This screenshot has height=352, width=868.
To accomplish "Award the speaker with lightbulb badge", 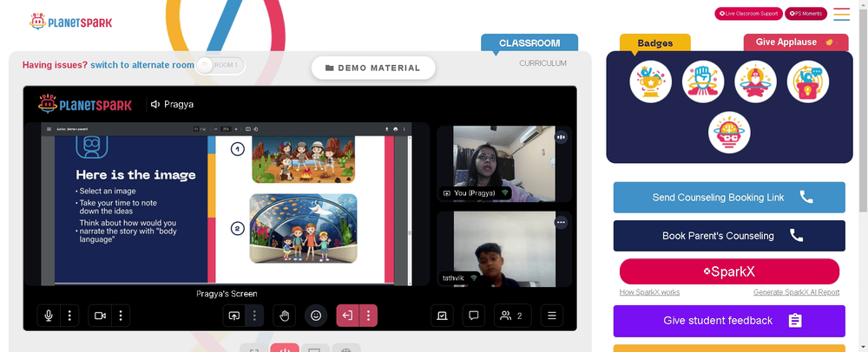I will click(x=807, y=81).
